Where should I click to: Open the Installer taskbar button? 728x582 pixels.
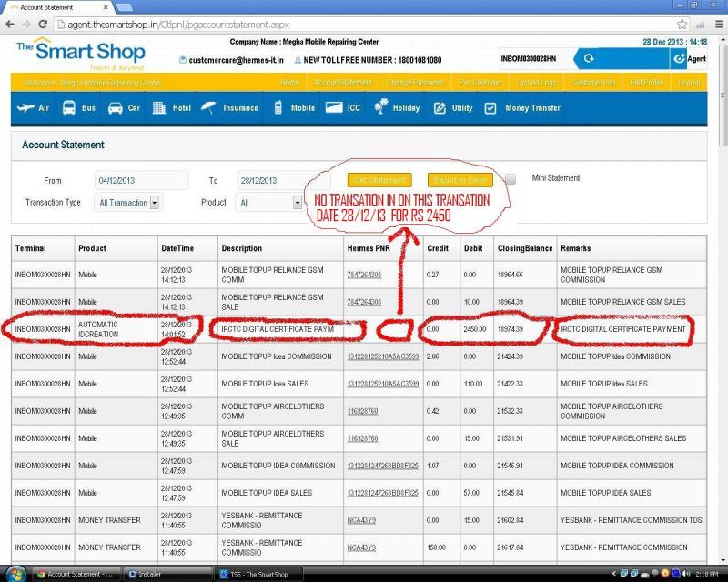pos(168,574)
